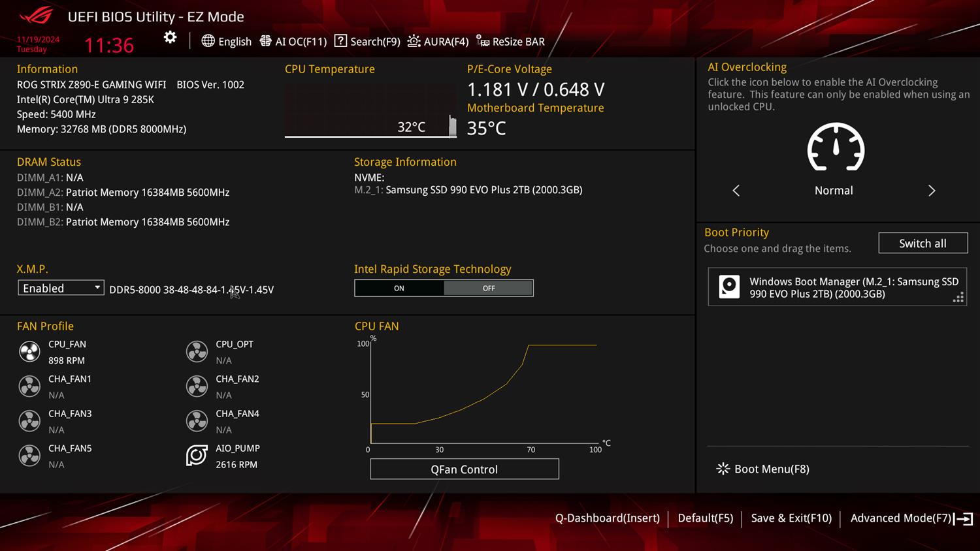Switch Intel Rapid Storage Technology to OFF
The width and height of the screenshot is (980, 551).
489,288
